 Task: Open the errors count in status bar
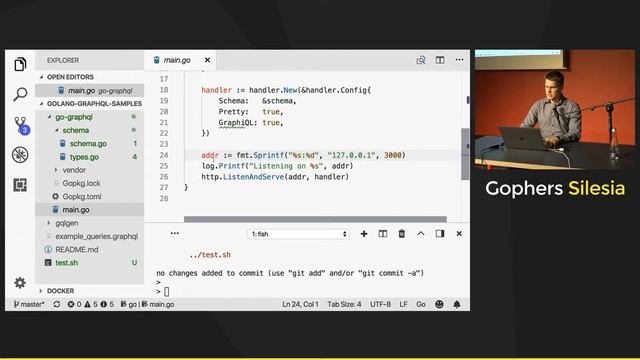[x=74, y=304]
